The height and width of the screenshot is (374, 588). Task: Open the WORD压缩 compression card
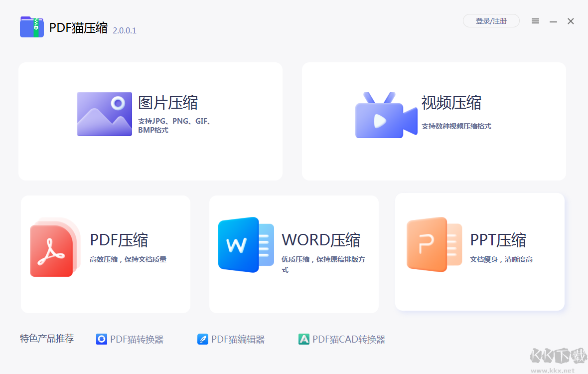tap(294, 253)
